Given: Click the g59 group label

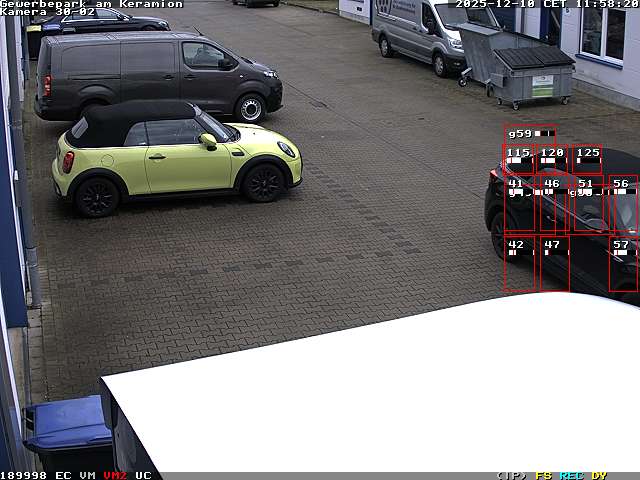Looking at the screenshot, I should point(530,134).
